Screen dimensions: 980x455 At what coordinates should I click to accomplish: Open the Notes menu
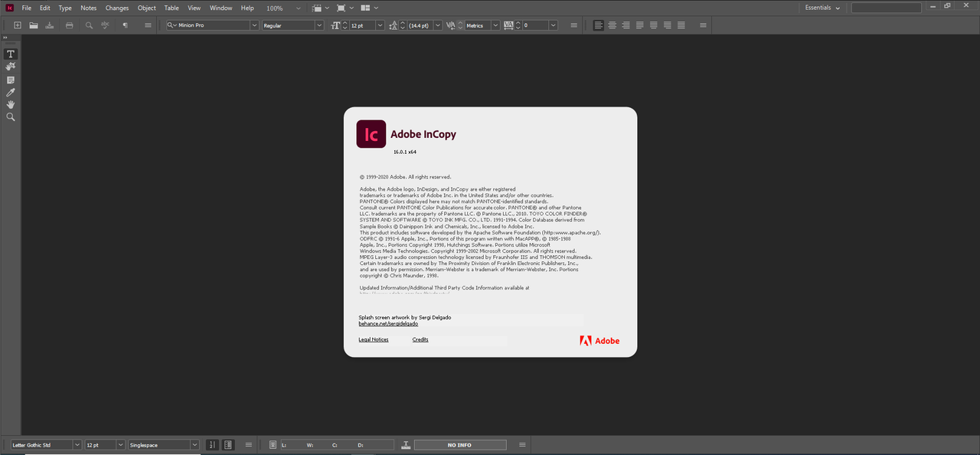click(89, 8)
